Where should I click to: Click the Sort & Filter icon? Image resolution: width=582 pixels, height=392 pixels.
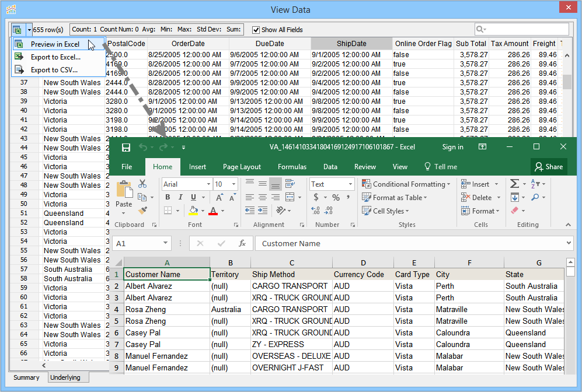click(535, 184)
